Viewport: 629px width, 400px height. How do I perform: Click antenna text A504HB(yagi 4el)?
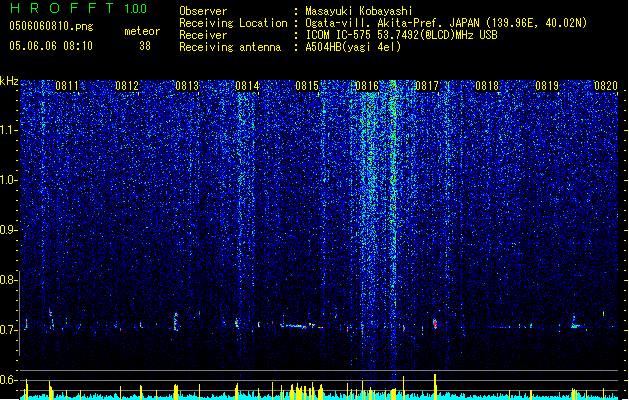pos(353,47)
